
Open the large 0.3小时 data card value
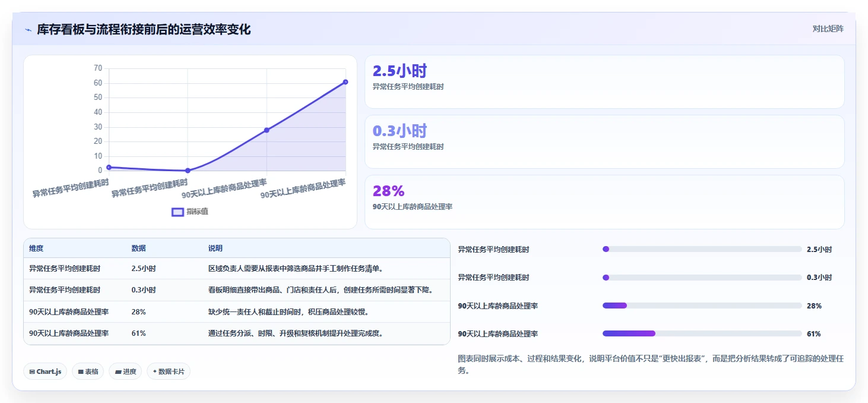(x=400, y=131)
